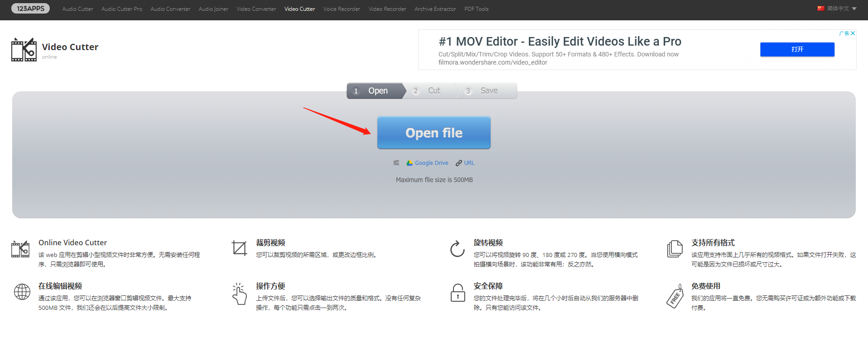Click the 支持所有格式 heading

pyautogui.click(x=713, y=243)
